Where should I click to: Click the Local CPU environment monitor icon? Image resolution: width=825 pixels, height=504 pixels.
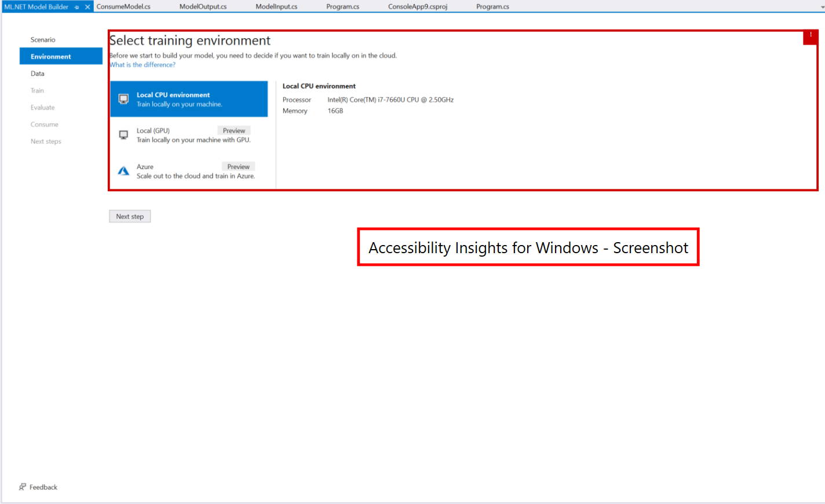pos(123,98)
